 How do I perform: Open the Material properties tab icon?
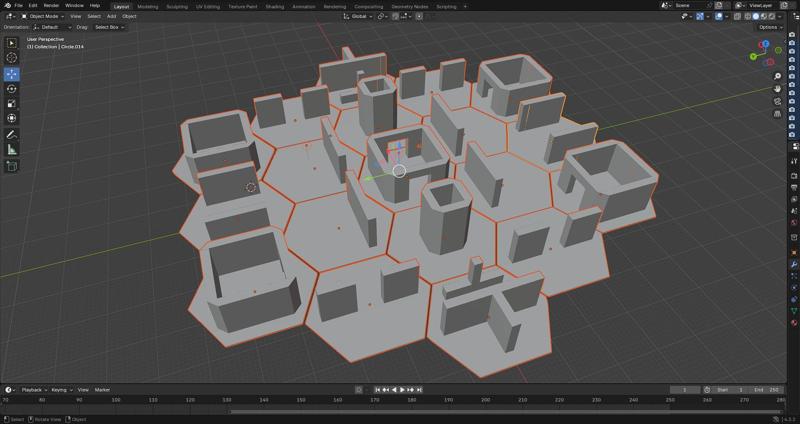tap(794, 322)
